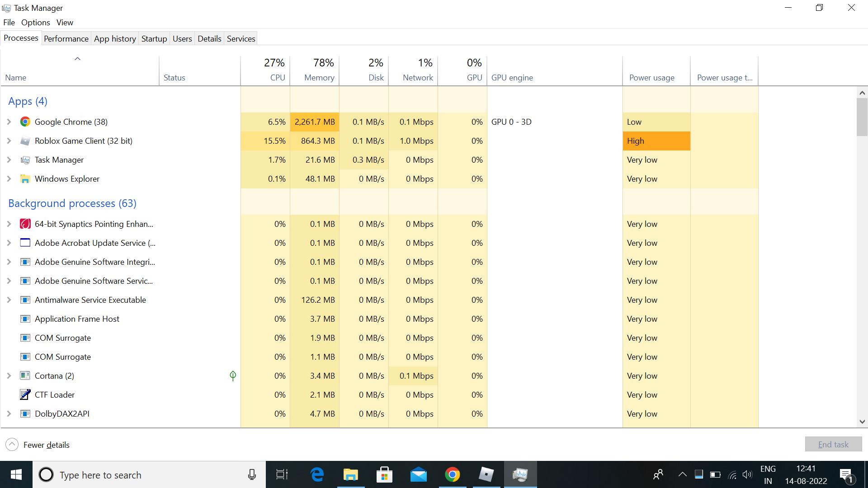Screen dimensions: 868x488
Task: Open the Mail app from taskbar
Action: [418, 474]
